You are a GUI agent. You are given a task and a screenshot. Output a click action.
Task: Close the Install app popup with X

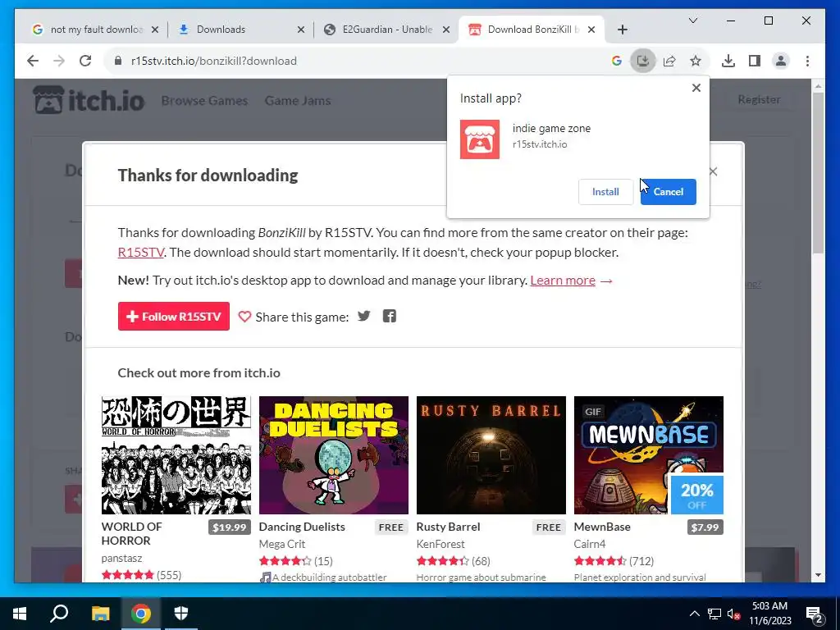click(x=696, y=88)
